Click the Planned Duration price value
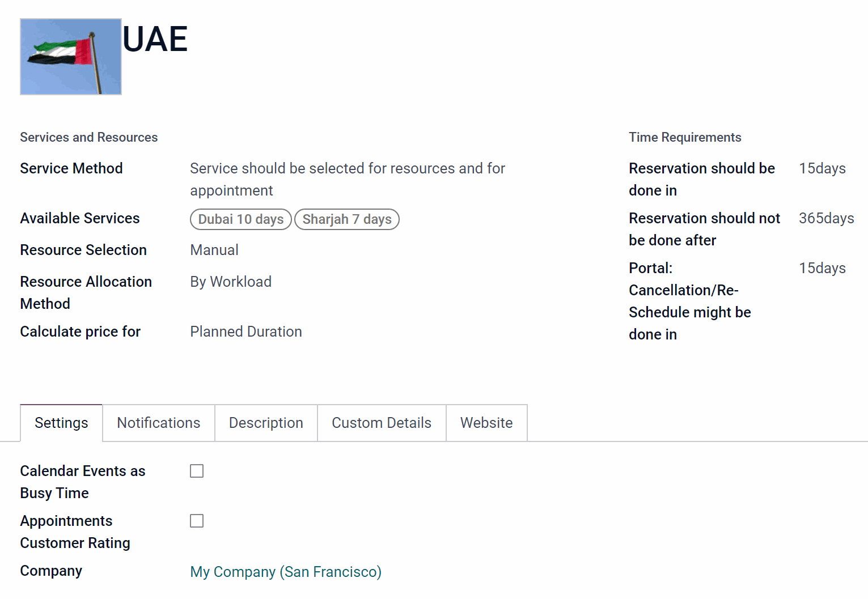The image size is (868, 599). point(246,332)
